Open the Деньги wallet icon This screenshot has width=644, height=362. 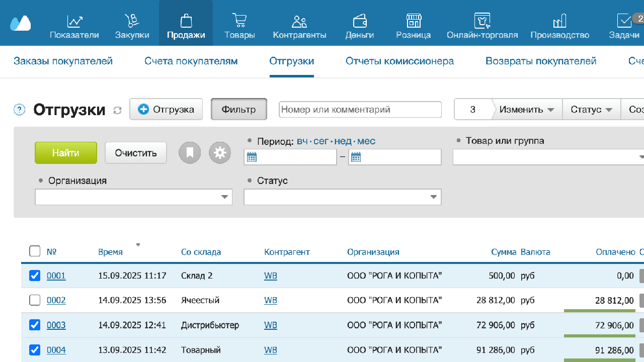[360, 21]
